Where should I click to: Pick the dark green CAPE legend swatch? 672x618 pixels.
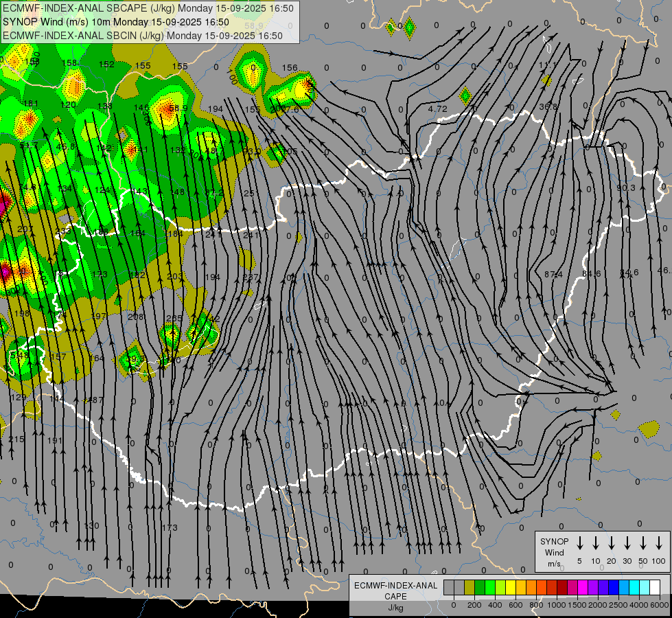pos(480,587)
